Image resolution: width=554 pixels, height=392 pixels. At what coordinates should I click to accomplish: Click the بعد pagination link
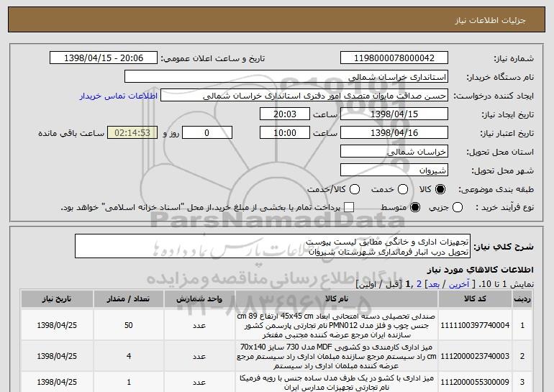[x=434, y=284]
